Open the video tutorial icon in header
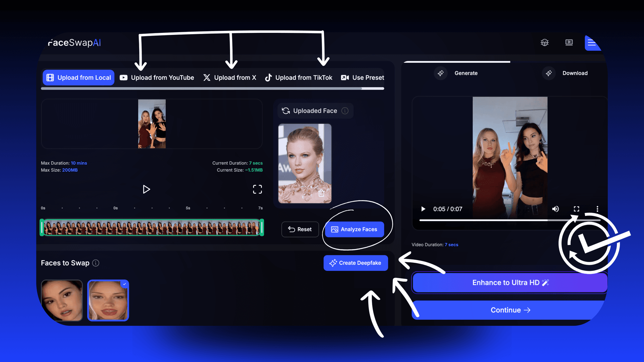The image size is (644, 362). pos(569,43)
